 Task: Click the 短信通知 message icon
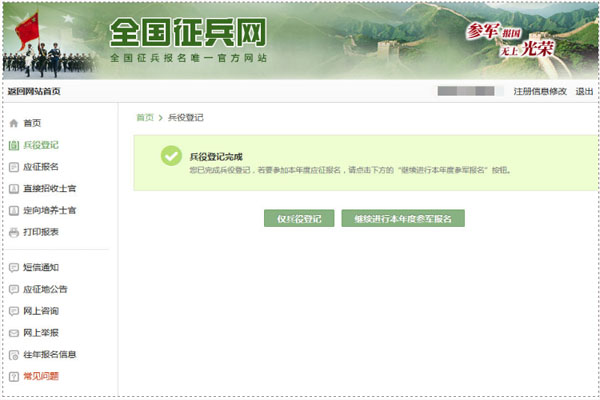pyautogui.click(x=14, y=268)
